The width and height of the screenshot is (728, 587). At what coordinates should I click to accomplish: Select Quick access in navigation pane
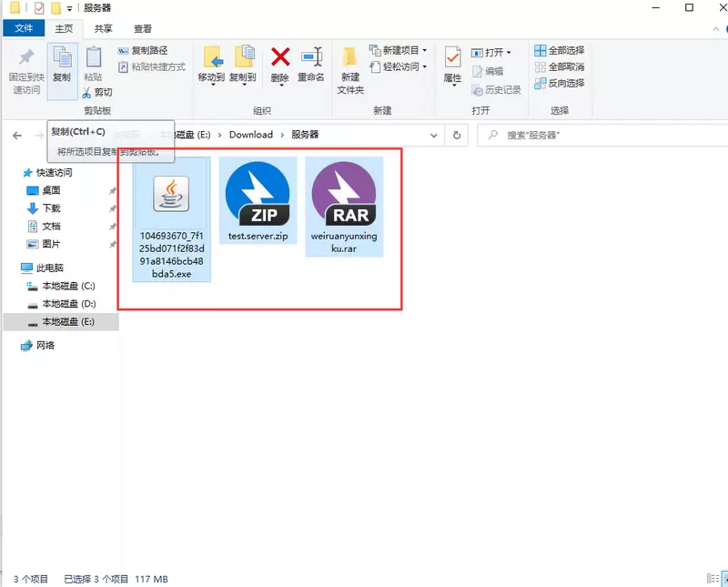(48, 173)
